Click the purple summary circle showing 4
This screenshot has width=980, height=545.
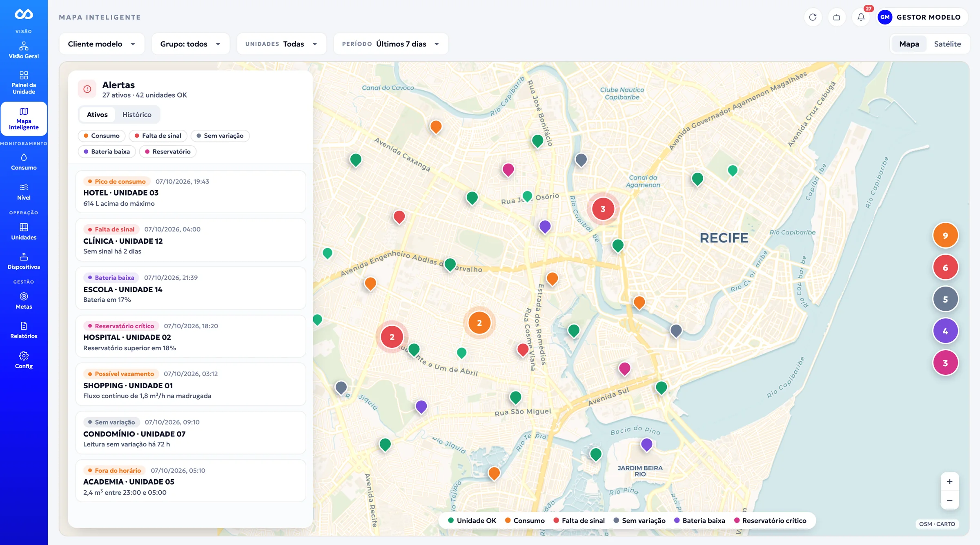coord(945,331)
